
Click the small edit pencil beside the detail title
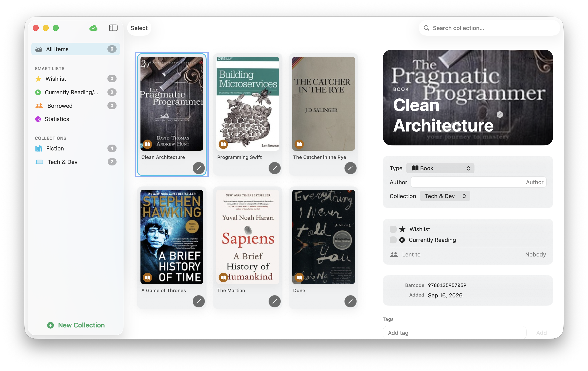tap(500, 115)
